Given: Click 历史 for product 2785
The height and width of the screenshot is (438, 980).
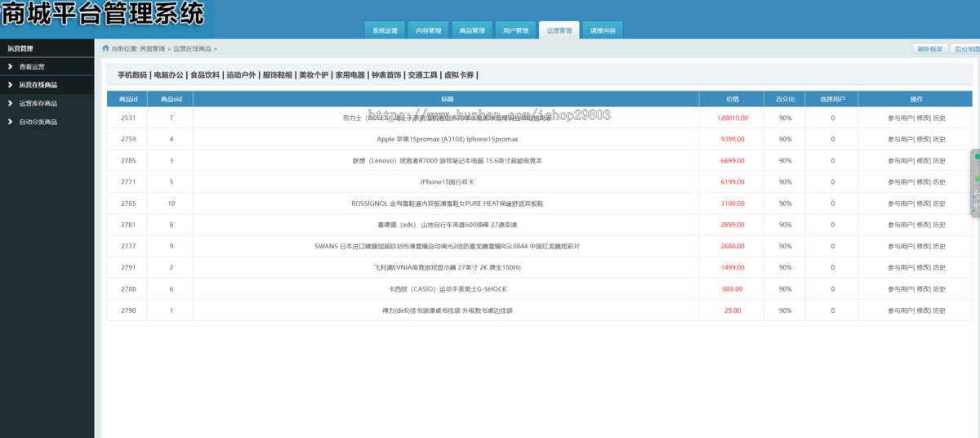Looking at the screenshot, I should (938, 160).
